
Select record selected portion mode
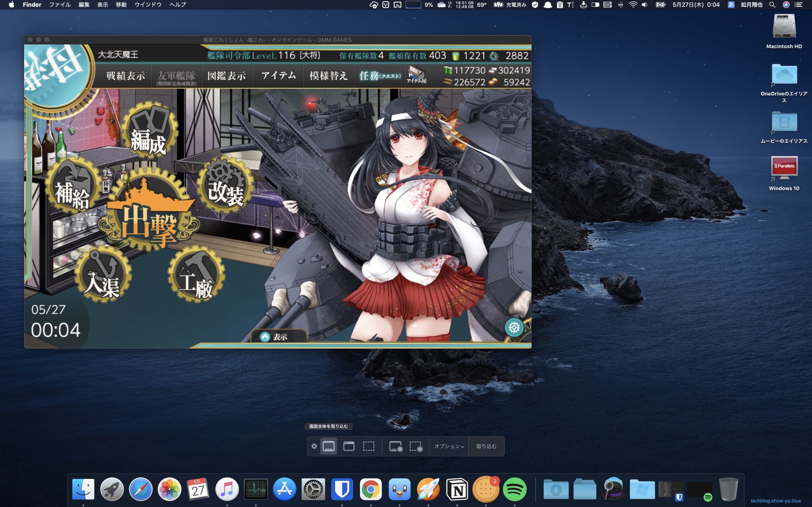coord(416,446)
